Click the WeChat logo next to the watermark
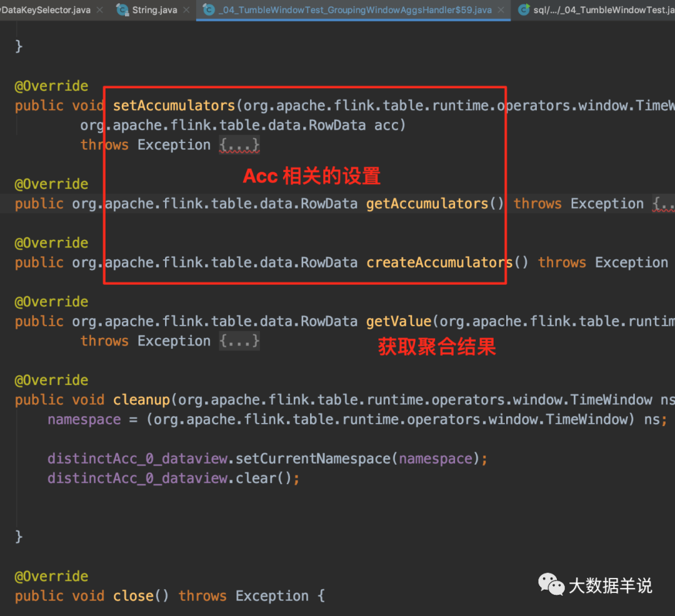 tap(551, 585)
